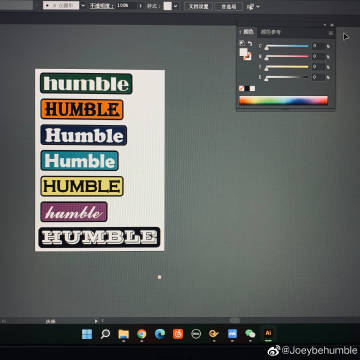The width and height of the screenshot is (360, 360).
Task: Pick the white swatch in Color panel
Action: [x=253, y=88]
